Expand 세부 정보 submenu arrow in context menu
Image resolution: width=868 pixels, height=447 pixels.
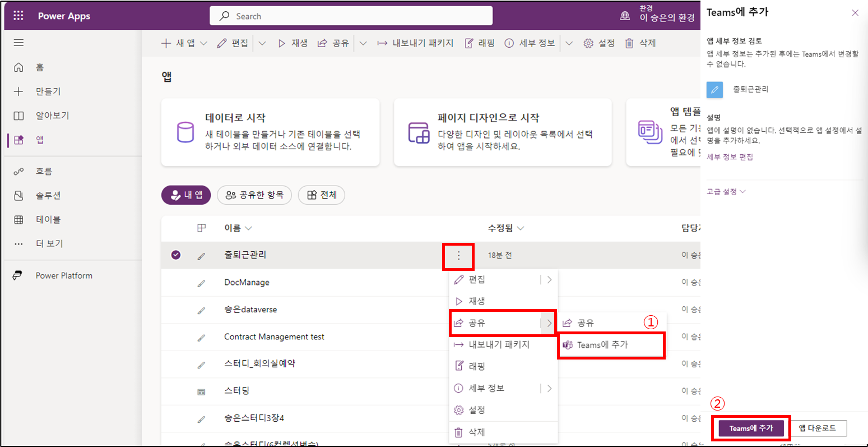click(x=549, y=388)
